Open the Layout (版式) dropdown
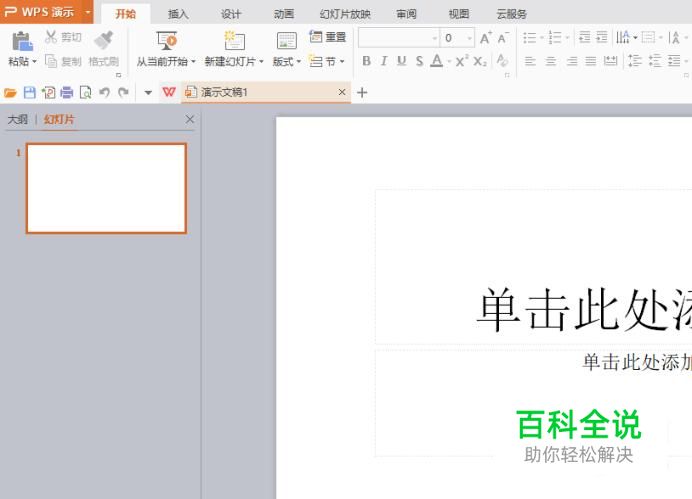692x499 pixels. [287, 61]
